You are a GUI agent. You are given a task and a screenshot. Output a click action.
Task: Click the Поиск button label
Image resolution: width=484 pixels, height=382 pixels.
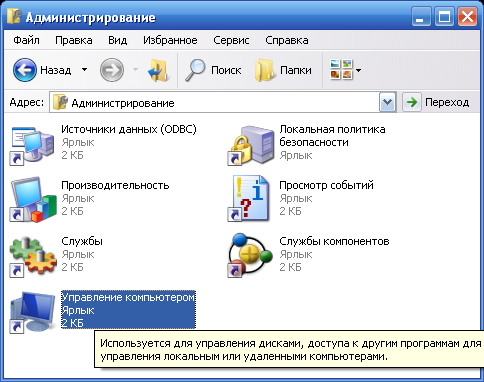[x=226, y=70]
